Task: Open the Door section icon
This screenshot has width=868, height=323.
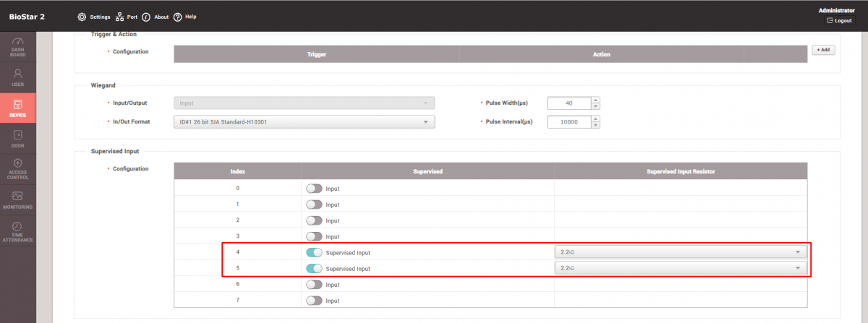Action: click(x=18, y=139)
